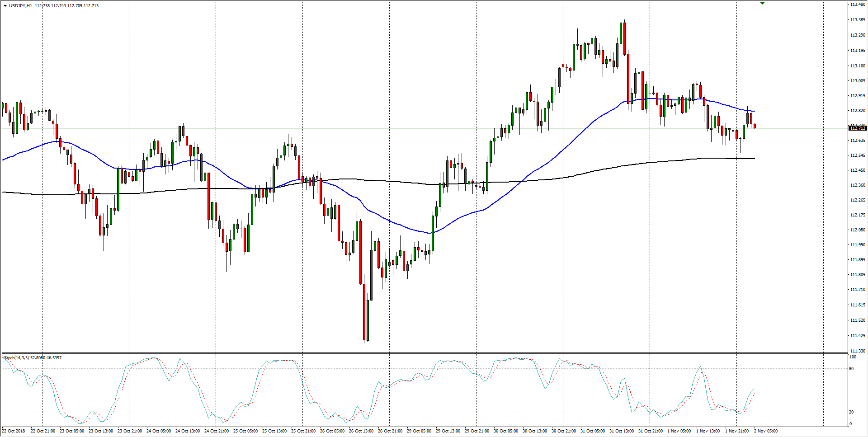The image size is (868, 437).
Task: Select the 112.713 current price label
Action: tap(857, 128)
